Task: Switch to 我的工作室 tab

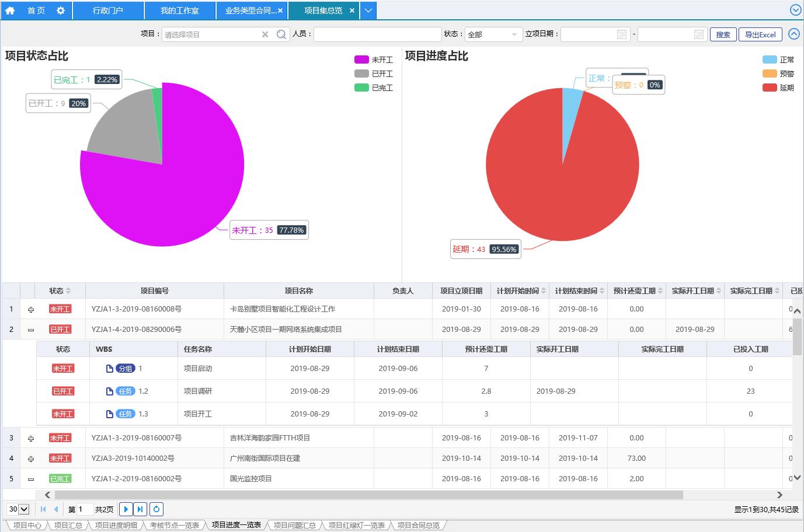Action: pos(179,10)
